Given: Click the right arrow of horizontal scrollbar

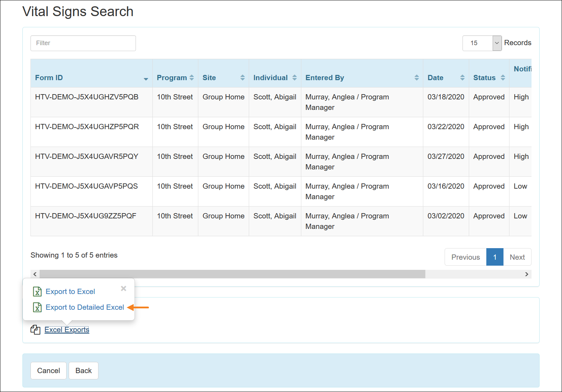Looking at the screenshot, I should tap(527, 274).
